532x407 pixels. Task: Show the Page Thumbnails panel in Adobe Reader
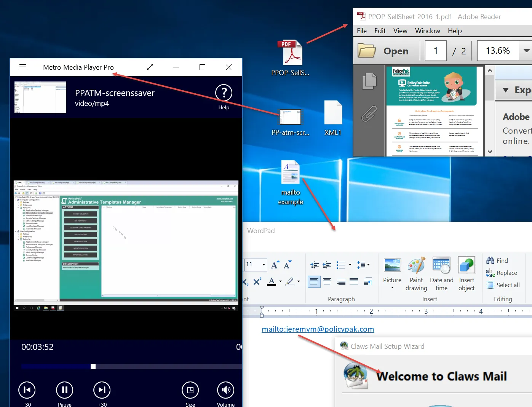369,81
